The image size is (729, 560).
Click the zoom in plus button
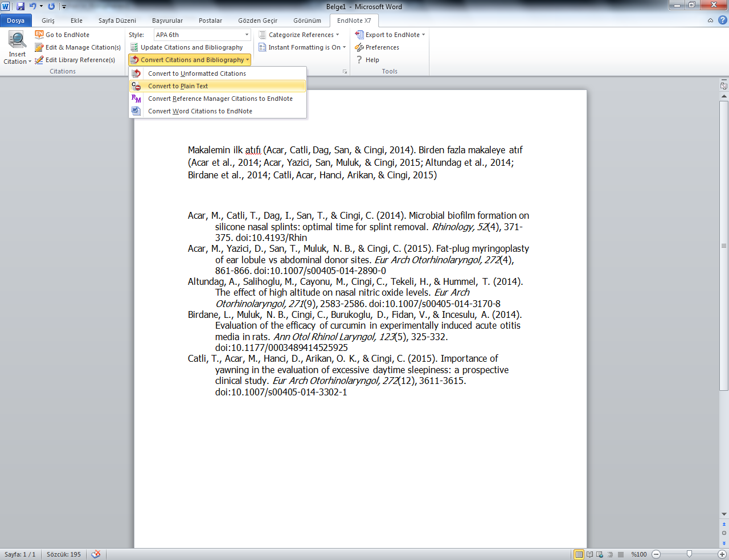point(722,554)
